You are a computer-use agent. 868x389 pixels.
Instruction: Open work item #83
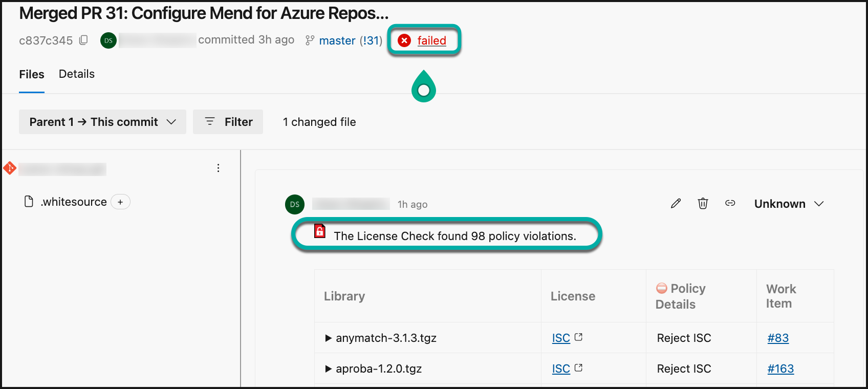tap(778, 338)
